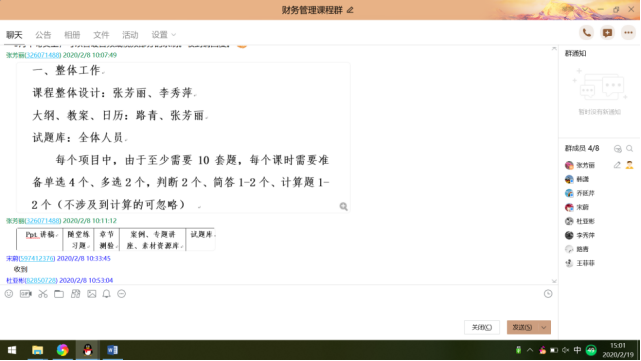Open Word from the Windows taskbar
641x361 pixels.
point(112,350)
